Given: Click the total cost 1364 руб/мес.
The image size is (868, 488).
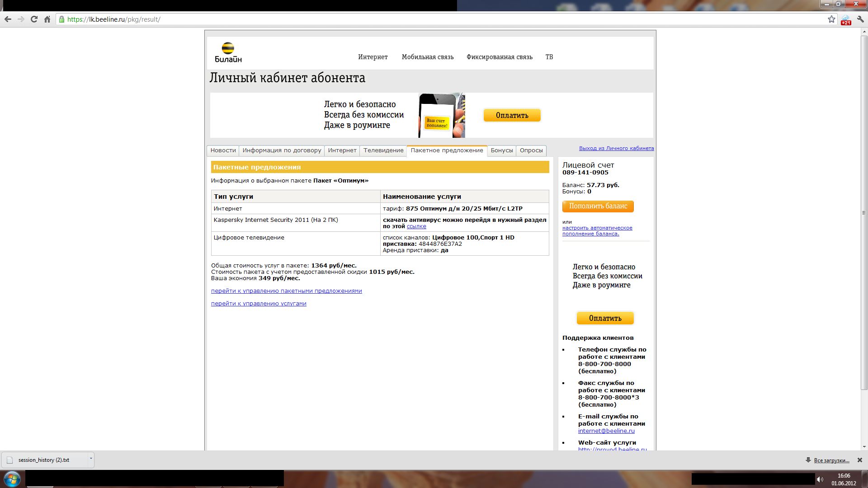Looking at the screenshot, I should click(x=334, y=266).
